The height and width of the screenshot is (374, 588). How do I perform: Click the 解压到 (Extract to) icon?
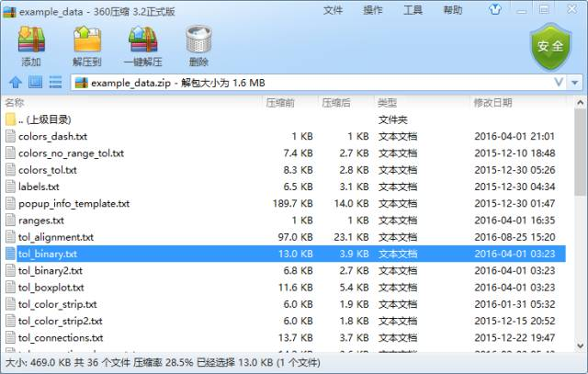pyautogui.click(x=87, y=40)
